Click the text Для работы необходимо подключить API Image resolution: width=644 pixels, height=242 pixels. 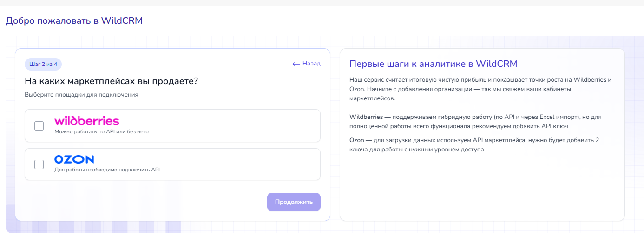(x=107, y=170)
